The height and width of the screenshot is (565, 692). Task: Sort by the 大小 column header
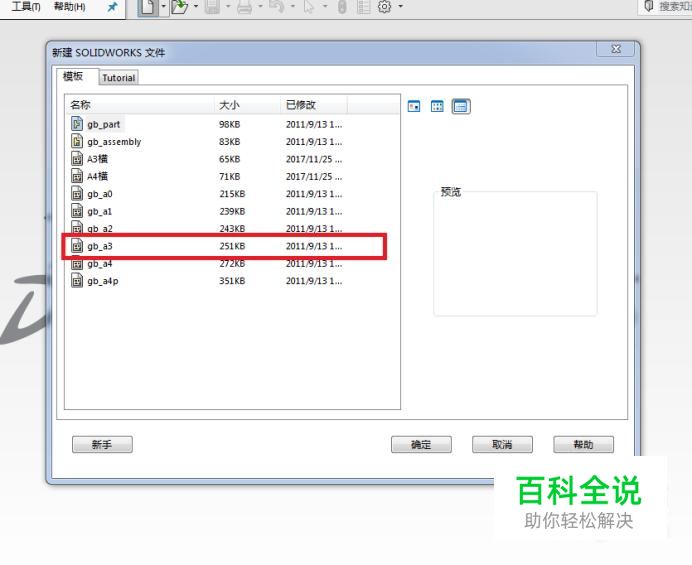248,105
